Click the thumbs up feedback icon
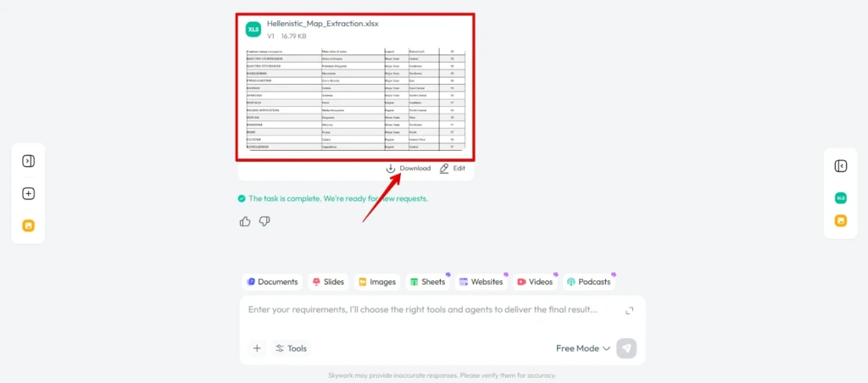868x383 pixels. [x=245, y=221]
